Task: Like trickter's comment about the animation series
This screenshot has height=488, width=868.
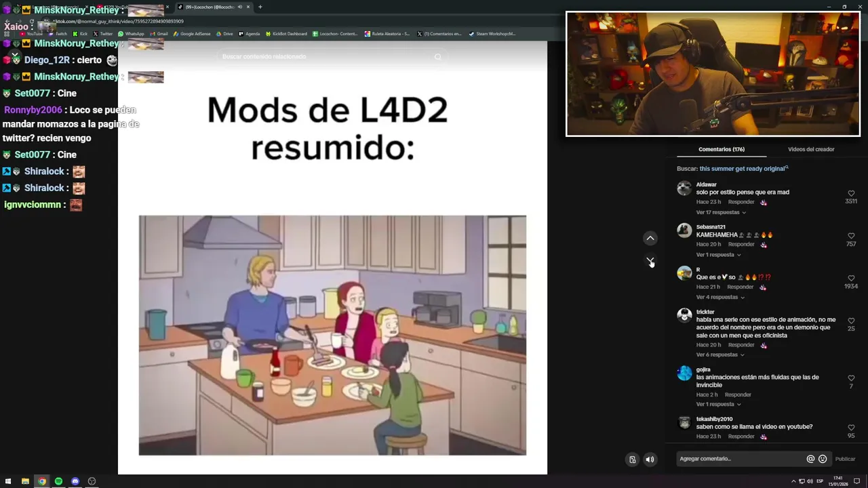Action: click(851, 321)
